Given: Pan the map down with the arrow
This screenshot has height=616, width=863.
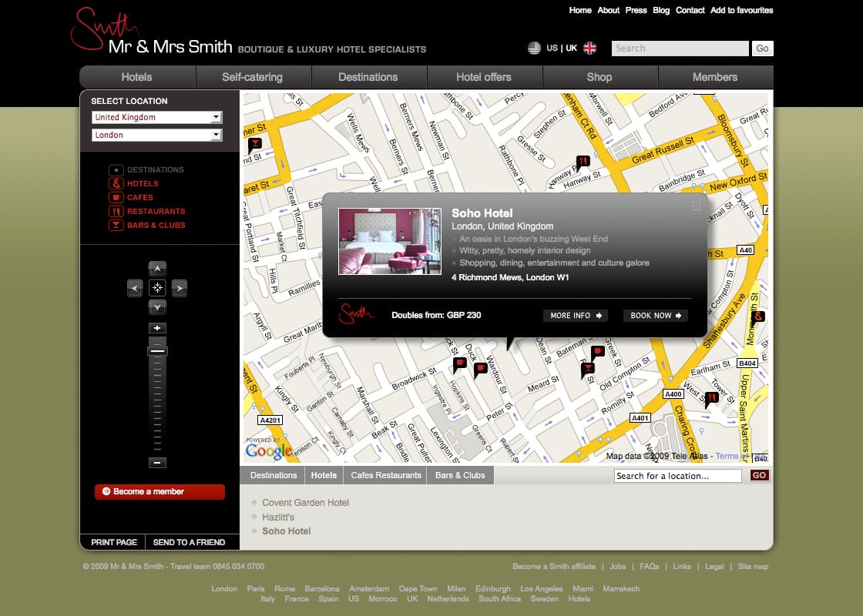Looking at the screenshot, I should point(157,307).
